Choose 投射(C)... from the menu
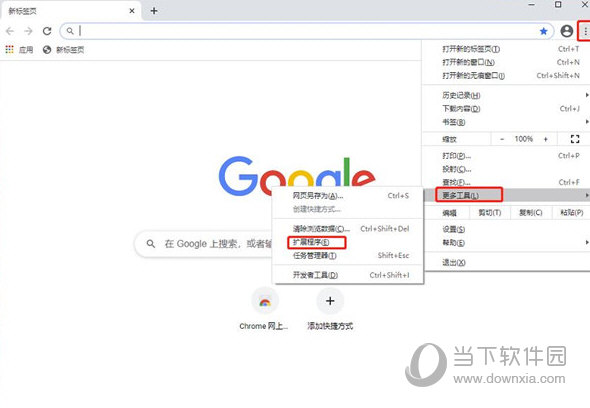 (505, 169)
